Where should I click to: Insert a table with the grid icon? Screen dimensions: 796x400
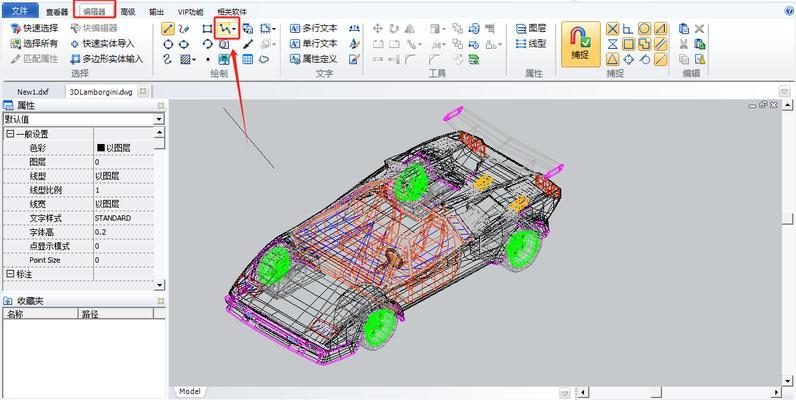click(x=248, y=59)
